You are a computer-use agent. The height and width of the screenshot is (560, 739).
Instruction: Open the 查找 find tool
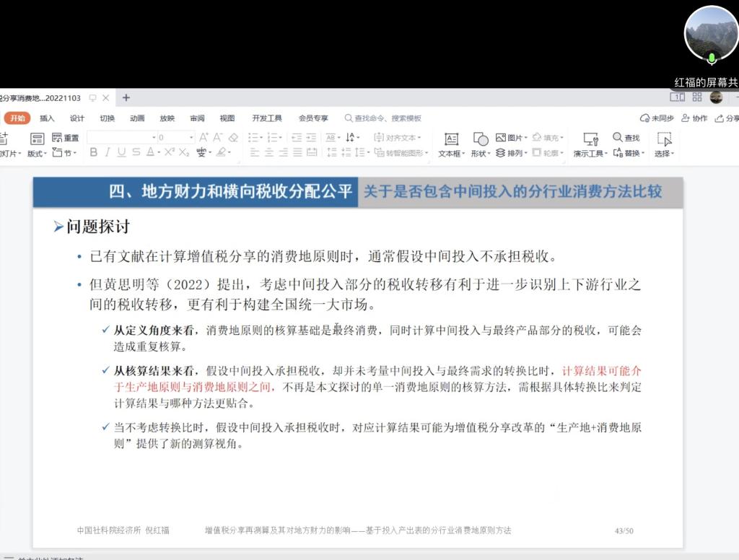click(622, 137)
